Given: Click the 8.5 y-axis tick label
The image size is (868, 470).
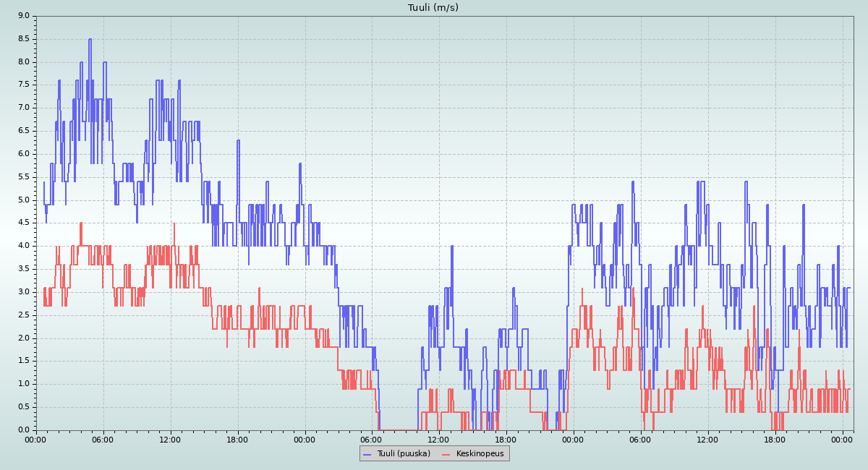Looking at the screenshot, I should (23, 38).
